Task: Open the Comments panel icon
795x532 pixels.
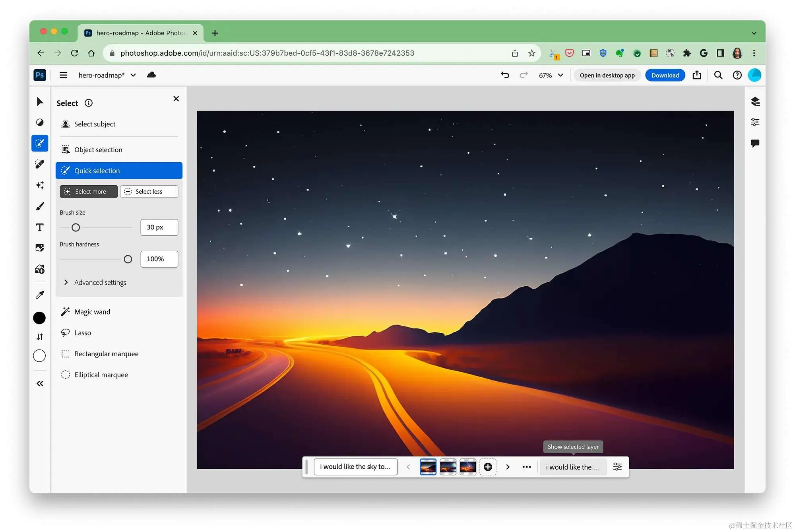Action: [755, 143]
